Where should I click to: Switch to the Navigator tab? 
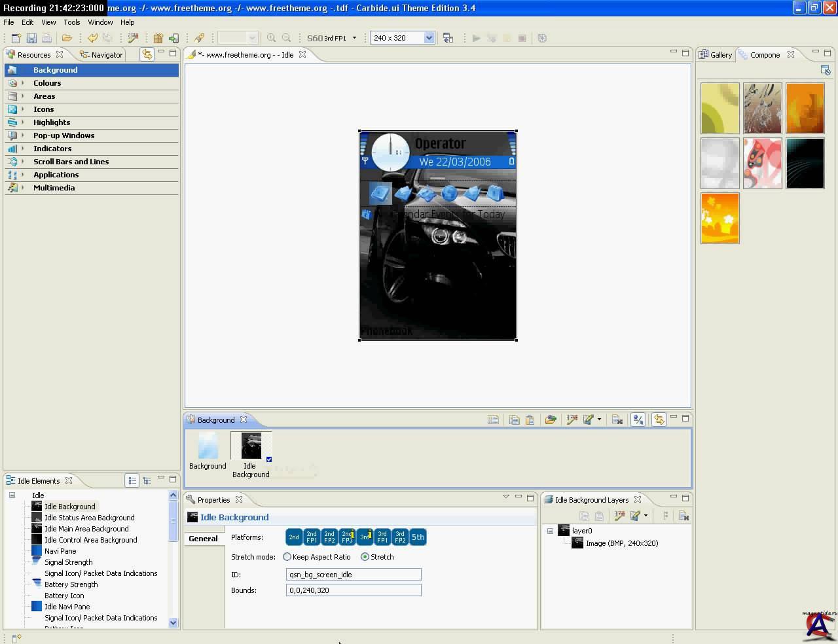[x=106, y=55]
